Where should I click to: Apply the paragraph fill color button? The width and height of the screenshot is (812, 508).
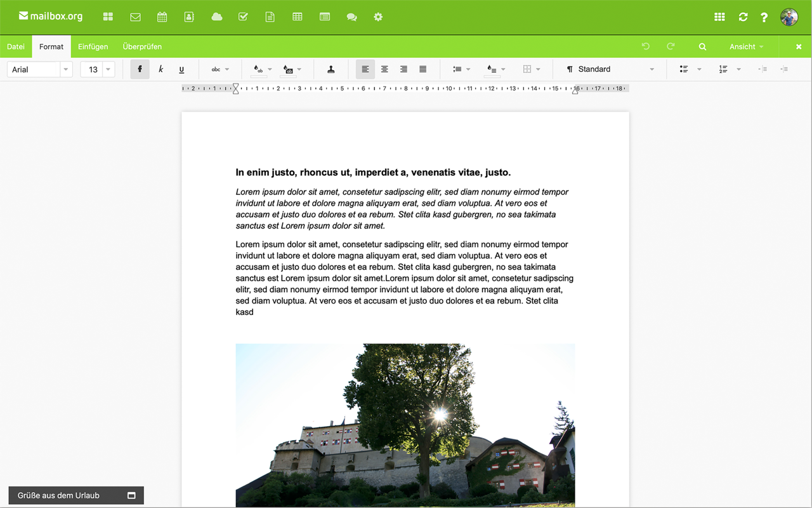coord(492,69)
